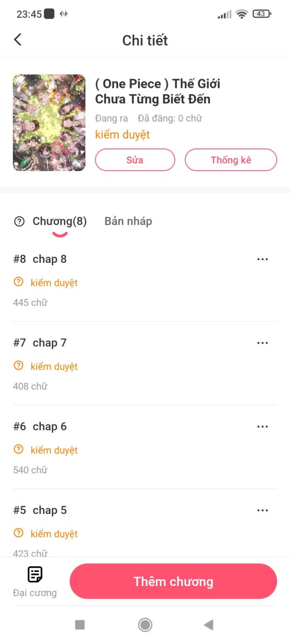Tap the question mark icon beside Chương(8)
The image size is (290, 644).
point(19,222)
